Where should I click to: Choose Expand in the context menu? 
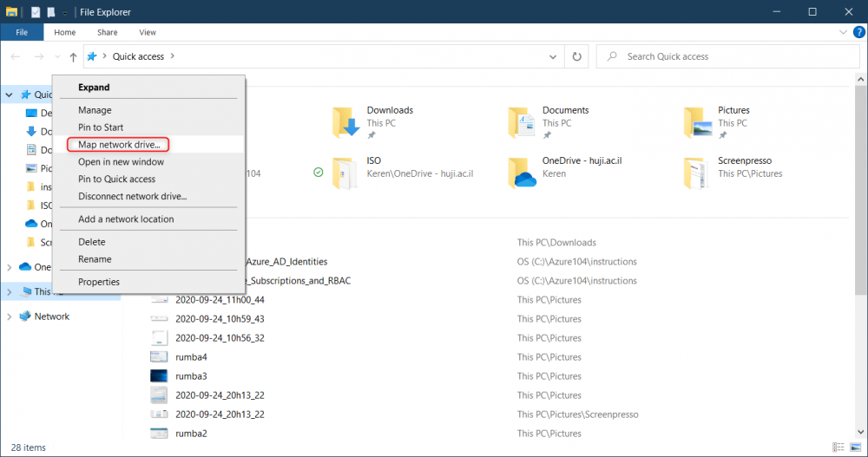(94, 88)
